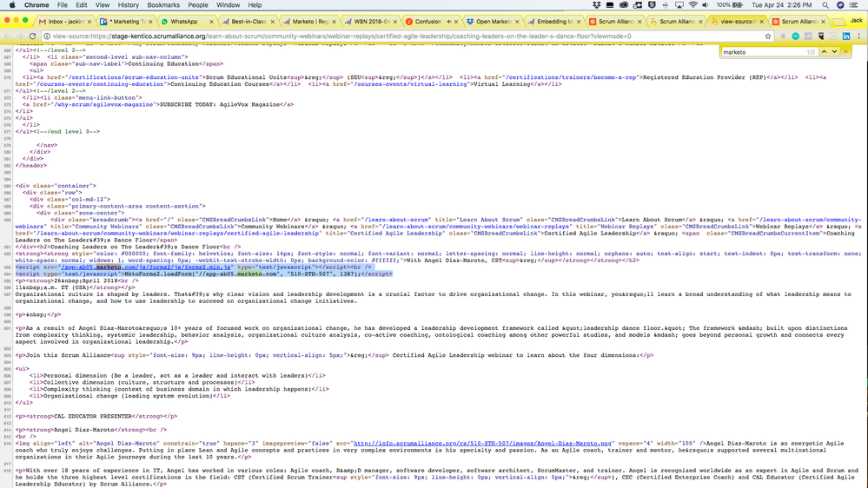Open the Bookmarks menu
This screenshot has width=868, height=488.
coord(163,5)
